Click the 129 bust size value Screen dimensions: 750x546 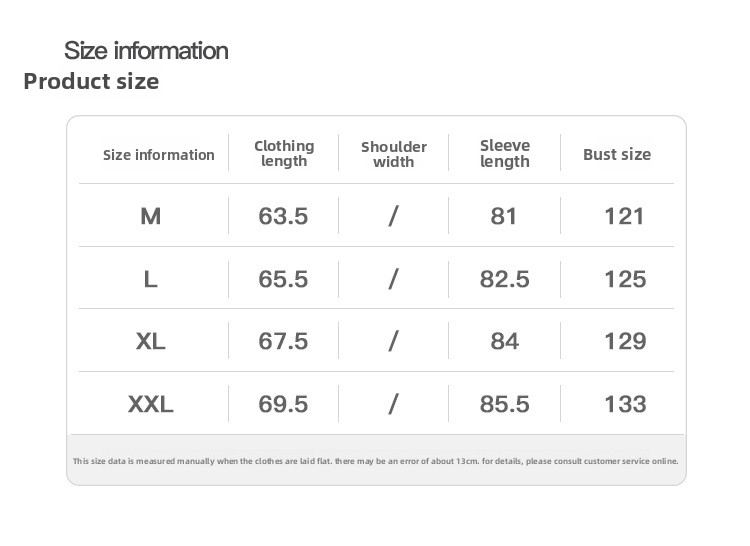coord(625,341)
